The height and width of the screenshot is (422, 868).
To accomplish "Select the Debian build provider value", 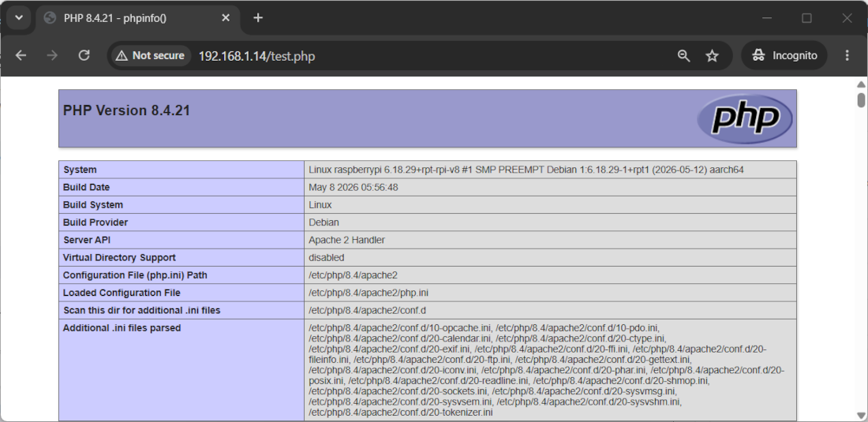I will (324, 222).
